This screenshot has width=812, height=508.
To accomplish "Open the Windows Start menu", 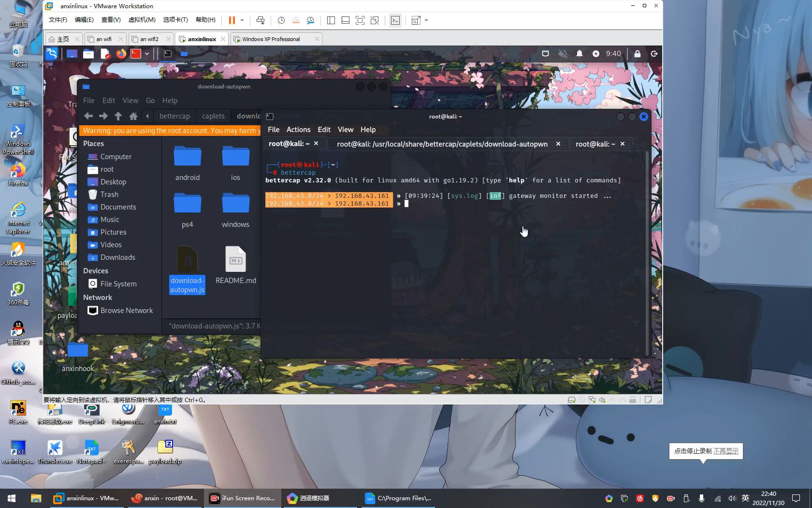I will tap(12, 498).
